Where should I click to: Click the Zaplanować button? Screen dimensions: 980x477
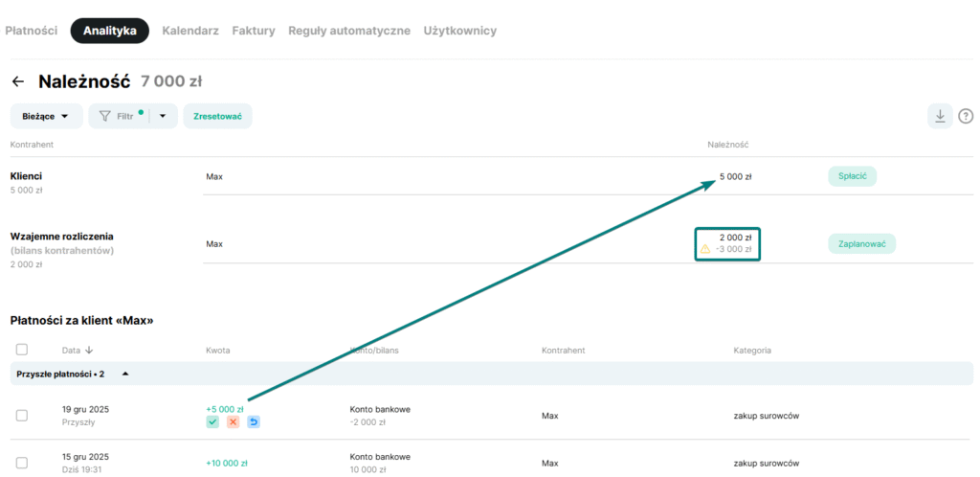tap(861, 243)
